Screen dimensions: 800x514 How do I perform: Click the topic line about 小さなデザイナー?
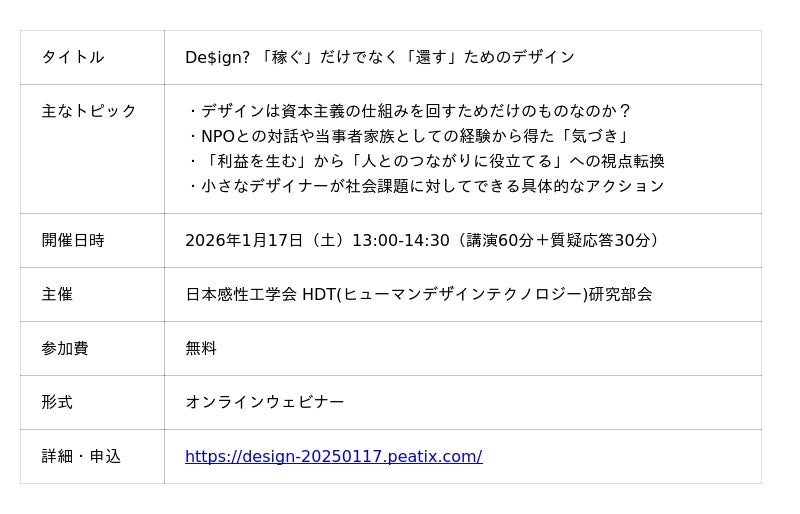426,186
